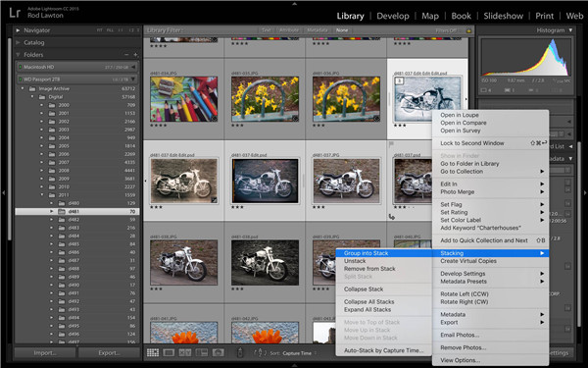The image size is (588, 368).
Task: Click the Folders panel plus icon
Action: (135, 55)
